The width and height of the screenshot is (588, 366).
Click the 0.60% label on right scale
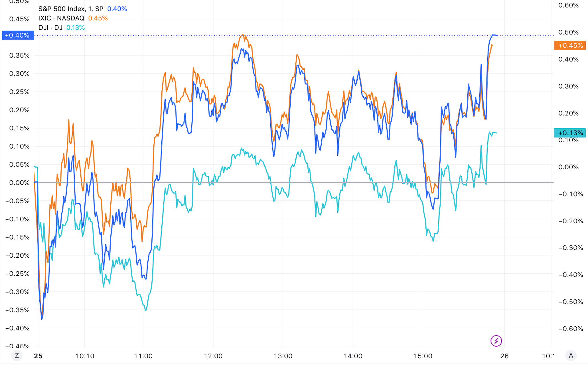[568, 5]
